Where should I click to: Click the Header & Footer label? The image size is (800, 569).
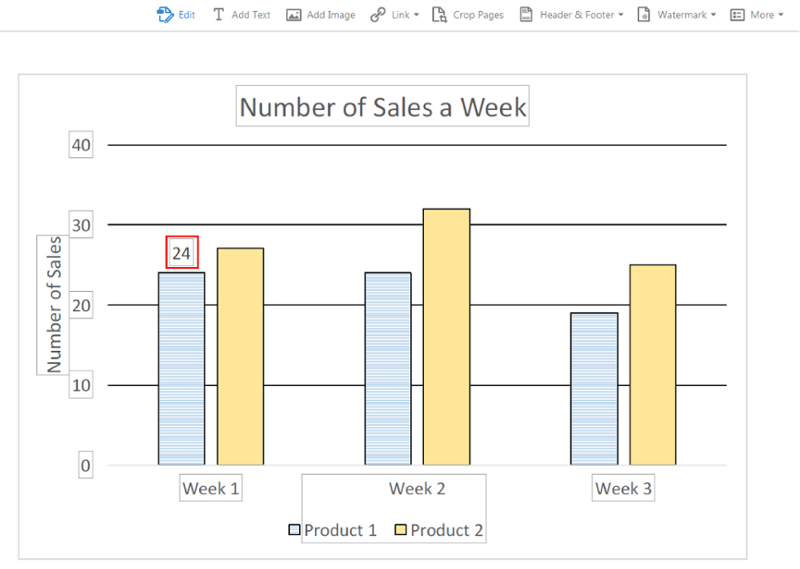pos(577,15)
